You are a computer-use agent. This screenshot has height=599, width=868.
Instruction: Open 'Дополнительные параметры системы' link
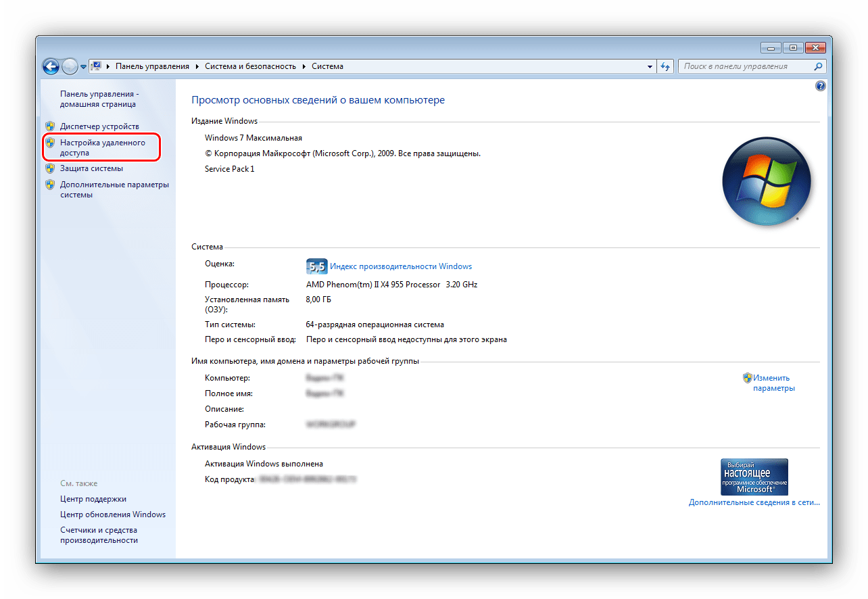click(114, 189)
